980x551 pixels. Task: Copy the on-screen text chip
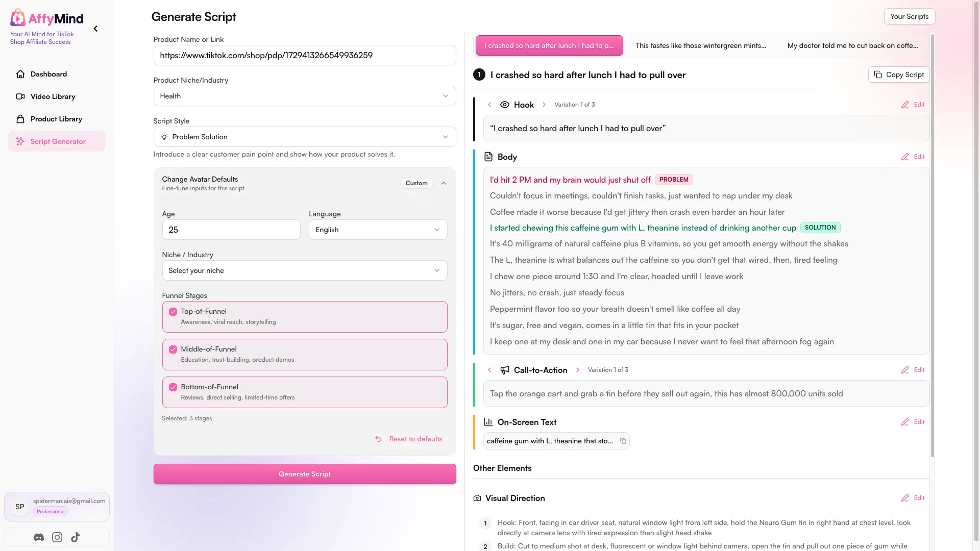coord(623,441)
